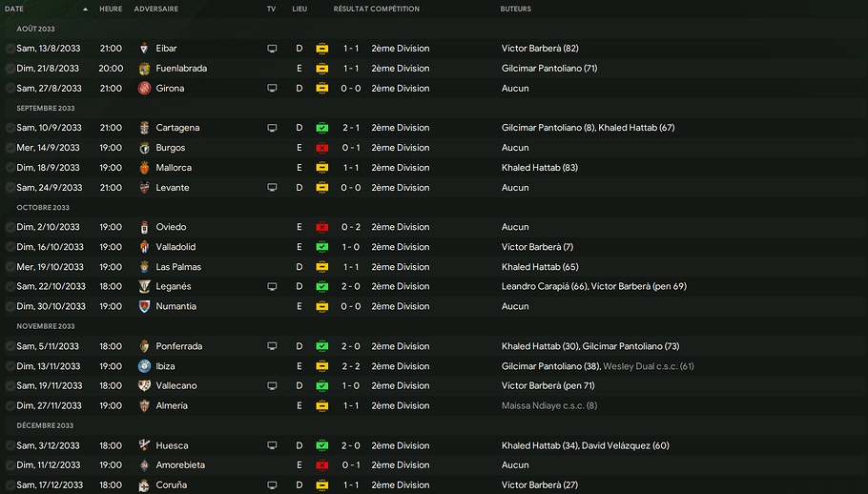Click the Amorebieta club crest
Image resolution: width=868 pixels, height=494 pixels.
144,465
